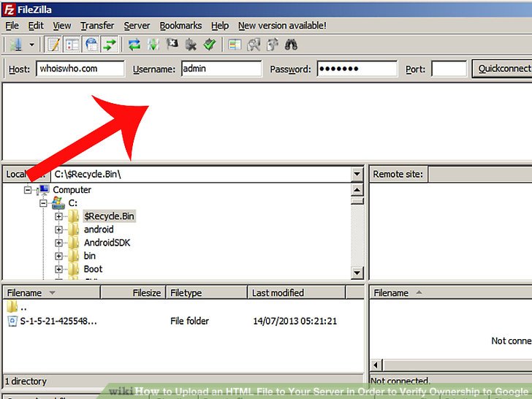The height and width of the screenshot is (399, 532).
Task: Click the Reconnect to last server icon
Action: coord(210,45)
